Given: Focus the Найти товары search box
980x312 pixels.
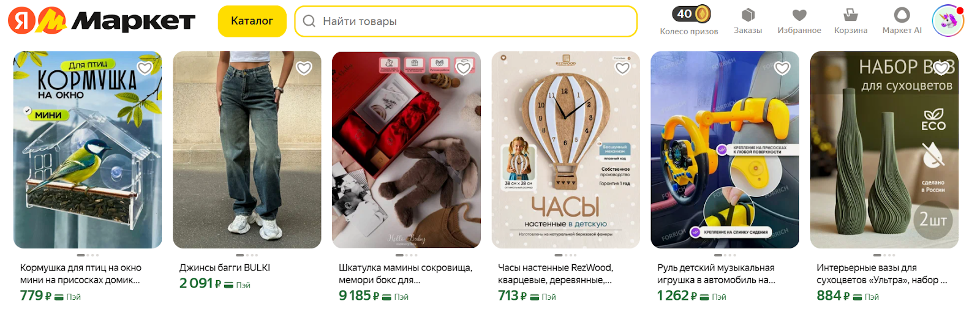Looking at the screenshot, I should coord(466,21).
